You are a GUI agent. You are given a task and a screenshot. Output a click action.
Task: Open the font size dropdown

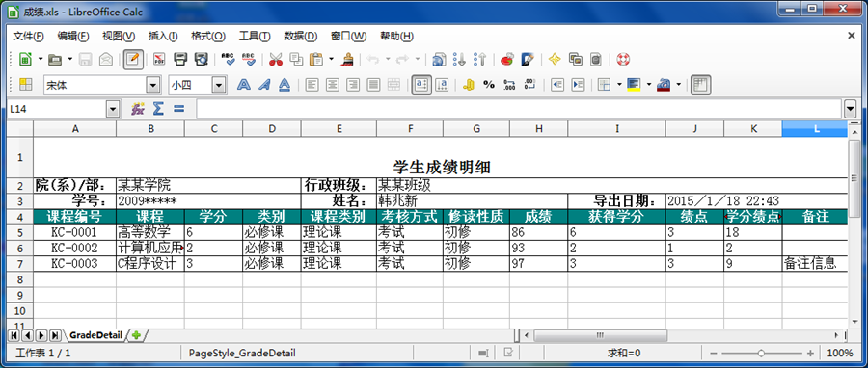tap(220, 85)
